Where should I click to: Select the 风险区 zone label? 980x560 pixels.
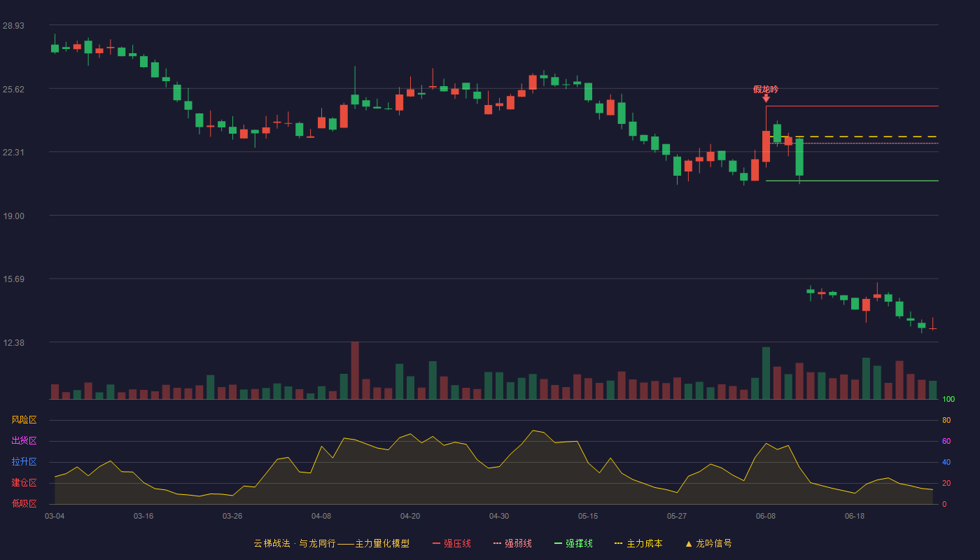(x=24, y=420)
